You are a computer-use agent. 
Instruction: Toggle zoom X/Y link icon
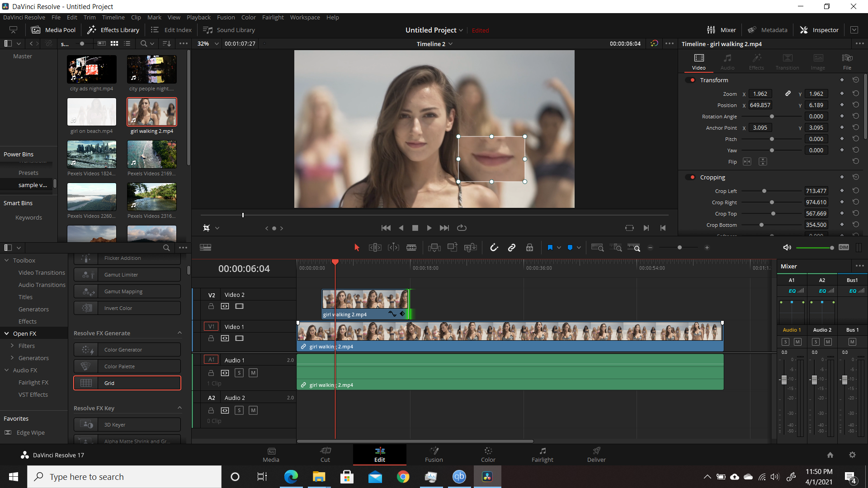pyautogui.click(x=788, y=94)
